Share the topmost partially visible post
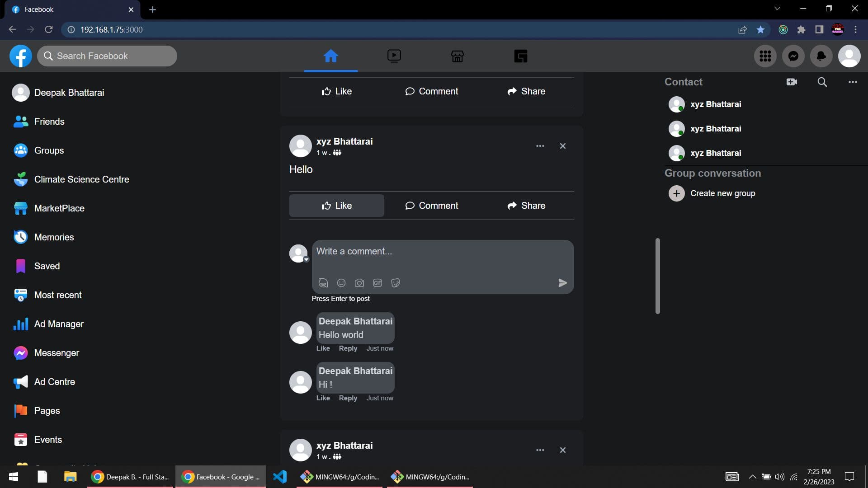 (x=527, y=91)
